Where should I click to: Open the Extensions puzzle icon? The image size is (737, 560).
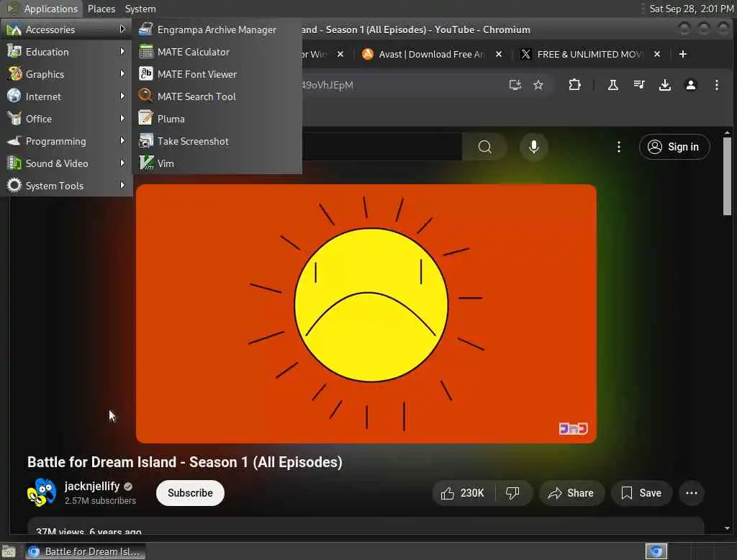point(574,85)
